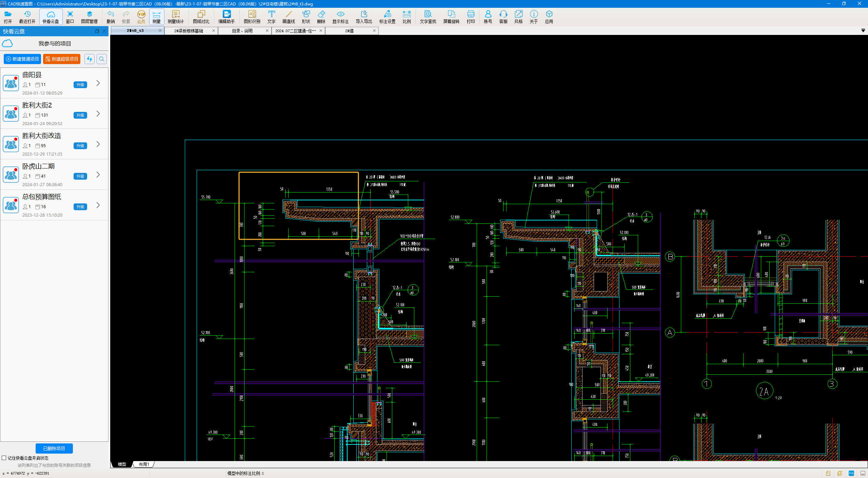
Task: Undock the 快看云盘 panel
Action: click(x=97, y=31)
